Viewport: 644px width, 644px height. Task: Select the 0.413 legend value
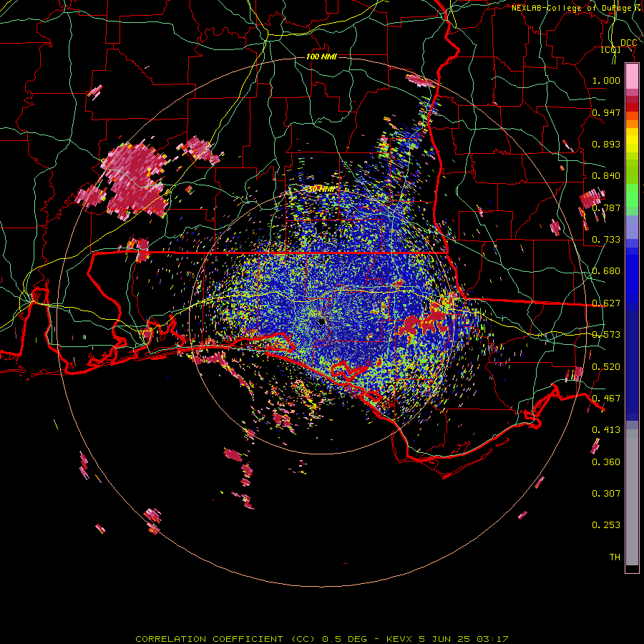pos(606,430)
